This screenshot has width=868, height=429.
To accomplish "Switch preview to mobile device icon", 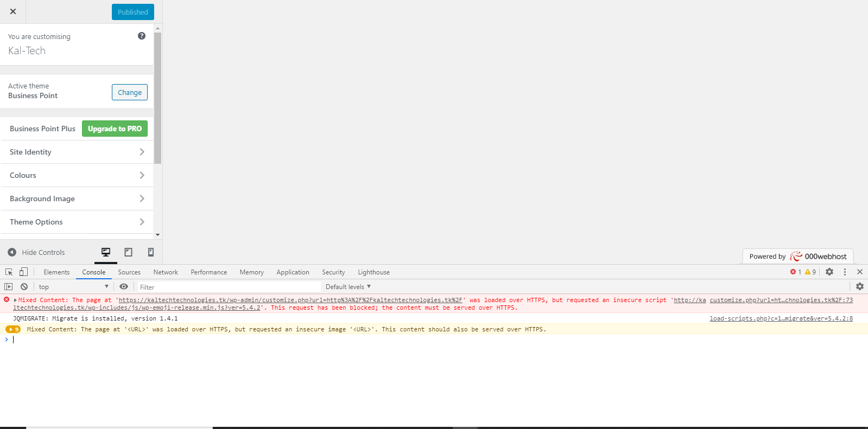I will pyautogui.click(x=151, y=252).
